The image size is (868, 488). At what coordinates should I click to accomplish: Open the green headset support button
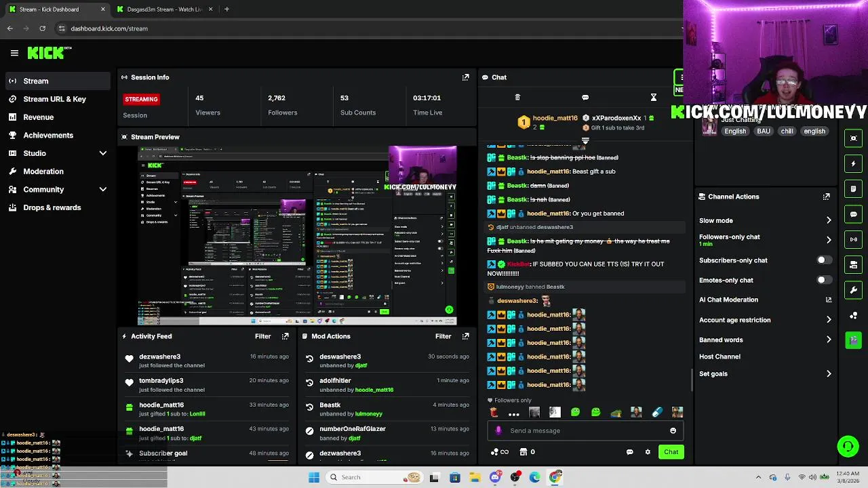848,446
